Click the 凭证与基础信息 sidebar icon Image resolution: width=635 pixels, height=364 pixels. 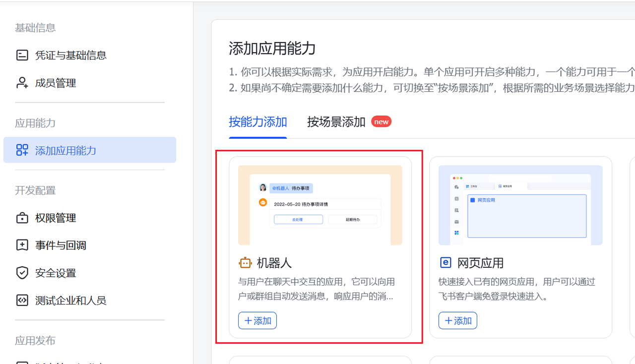(x=22, y=55)
